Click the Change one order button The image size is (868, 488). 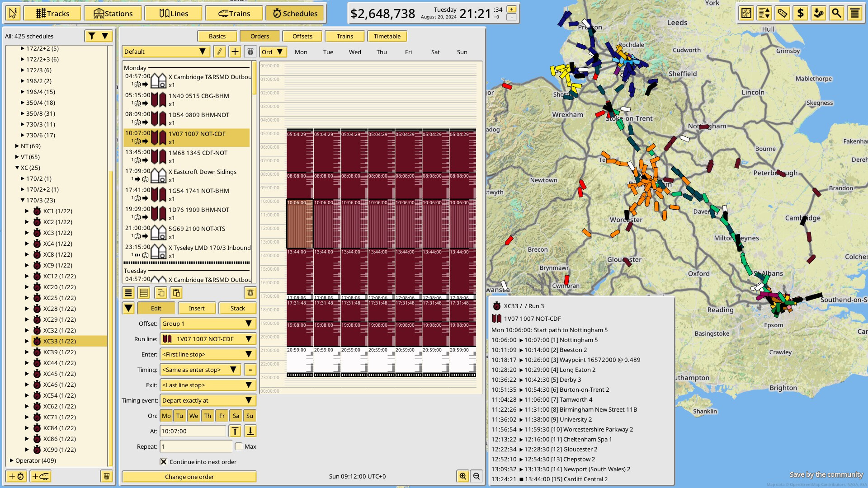coord(189,477)
